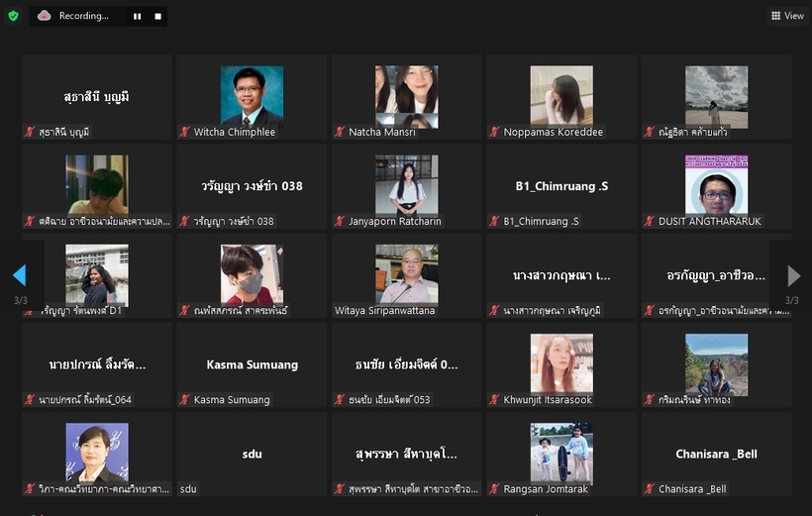Viewport: 812px width, 516px height.
Task: Click muted mic icon beside Kasma Sumuang
Action: pos(184,399)
